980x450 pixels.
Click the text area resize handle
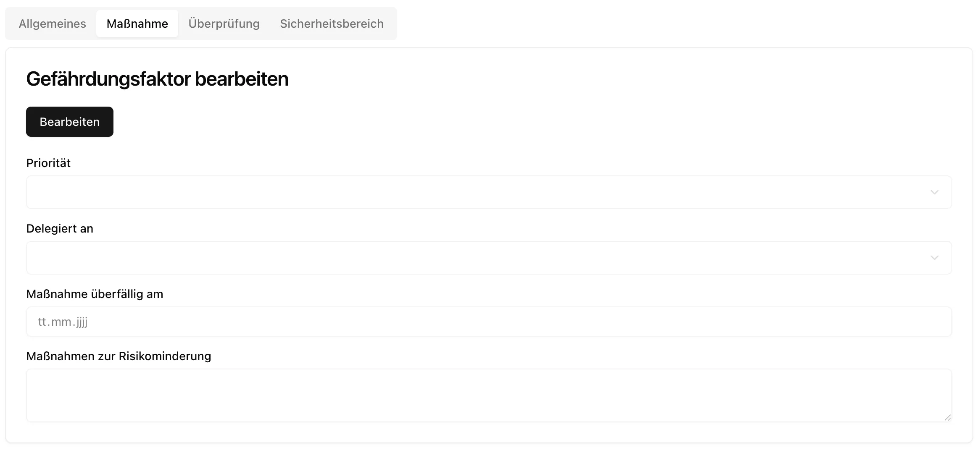coord(947,417)
